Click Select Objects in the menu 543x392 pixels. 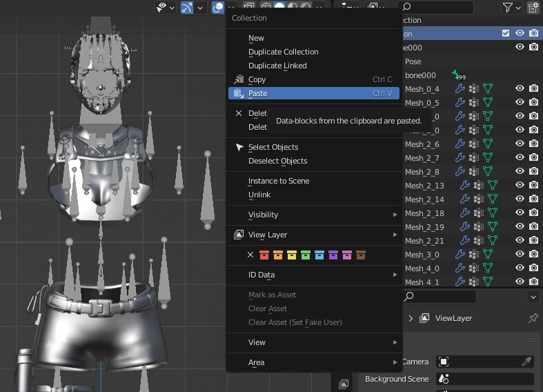[273, 147]
